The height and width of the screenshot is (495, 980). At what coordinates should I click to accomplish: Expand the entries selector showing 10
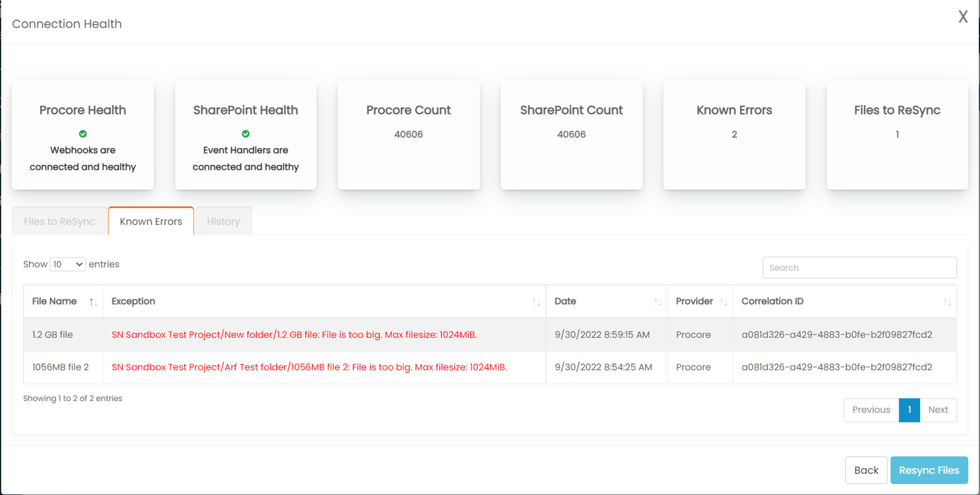[67, 264]
